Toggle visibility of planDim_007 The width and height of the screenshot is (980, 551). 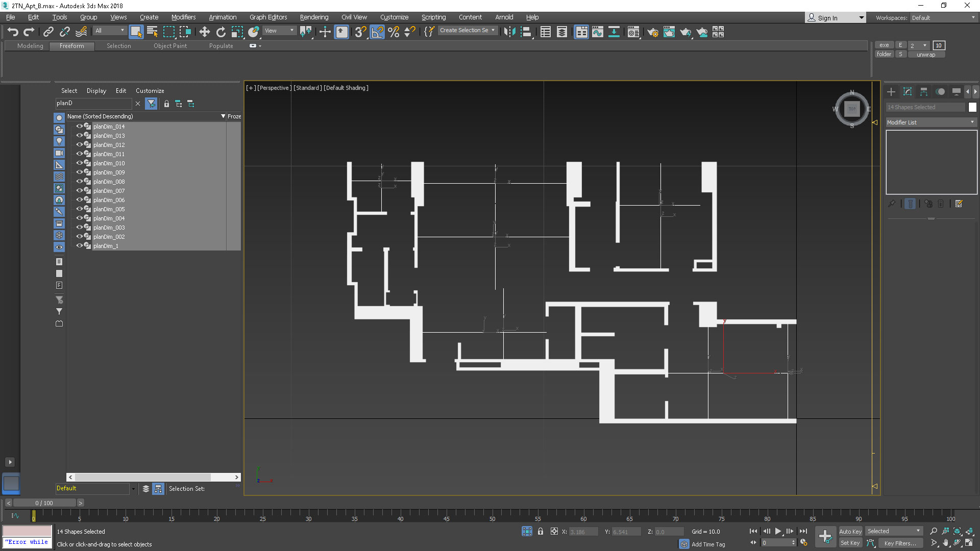79,191
